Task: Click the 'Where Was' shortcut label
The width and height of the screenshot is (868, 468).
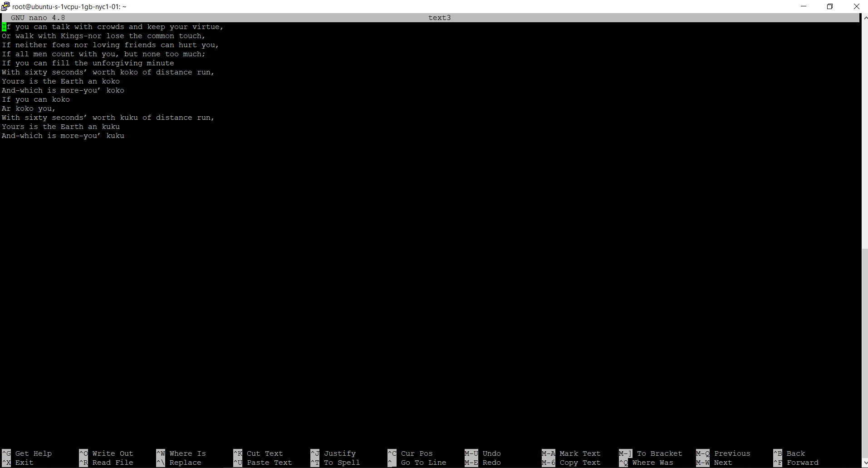Action: 653,463
